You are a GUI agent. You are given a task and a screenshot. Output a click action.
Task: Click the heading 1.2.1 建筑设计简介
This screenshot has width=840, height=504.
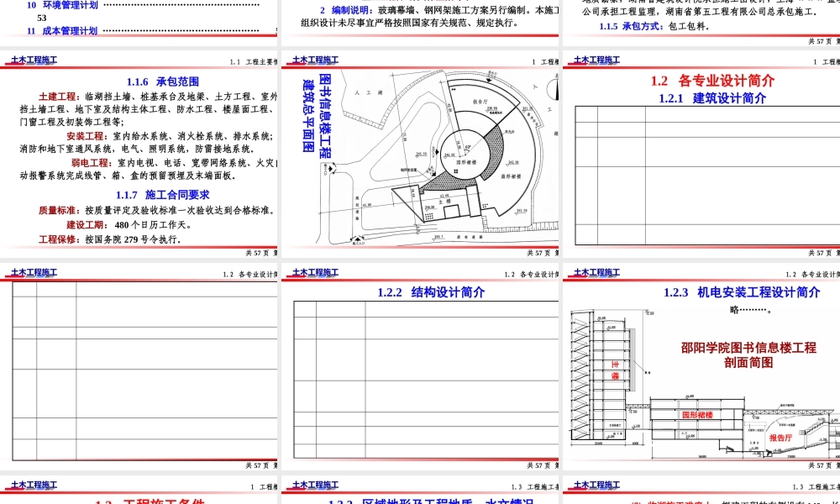tap(712, 98)
